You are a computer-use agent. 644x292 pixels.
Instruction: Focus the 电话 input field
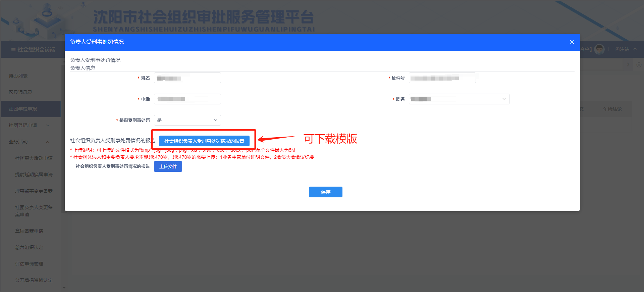pyautogui.click(x=187, y=99)
